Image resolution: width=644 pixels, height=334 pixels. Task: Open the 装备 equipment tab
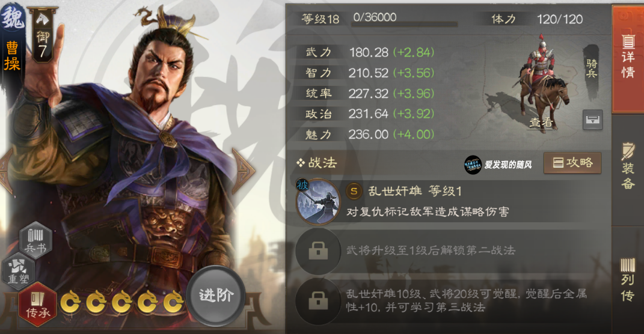[628, 166]
